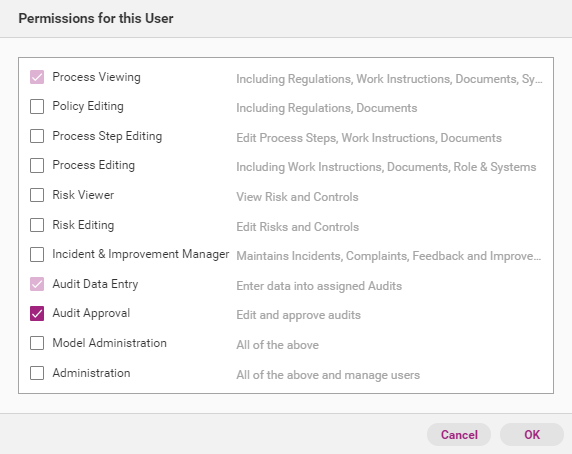Click the 'Process Viewing' label
The width and height of the screenshot is (572, 454).
[96, 77]
